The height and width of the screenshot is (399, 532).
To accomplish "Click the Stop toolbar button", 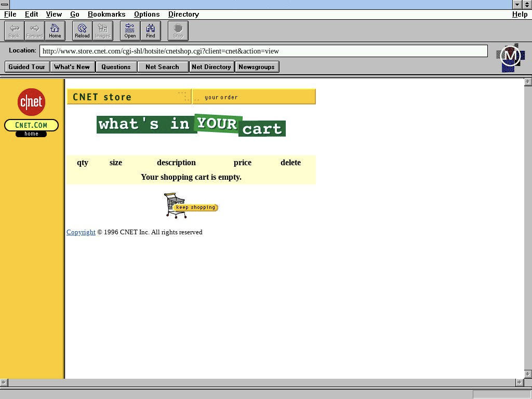I will (x=178, y=31).
